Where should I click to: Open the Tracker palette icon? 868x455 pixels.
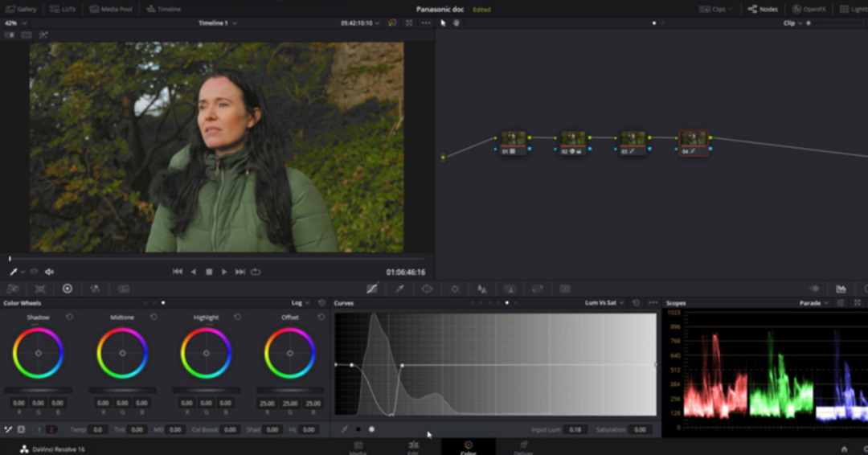click(454, 289)
